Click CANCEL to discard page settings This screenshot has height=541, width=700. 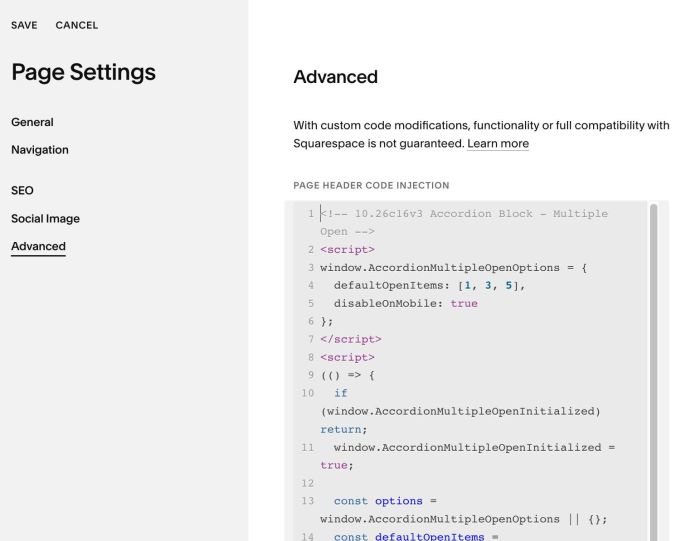pyautogui.click(x=77, y=25)
